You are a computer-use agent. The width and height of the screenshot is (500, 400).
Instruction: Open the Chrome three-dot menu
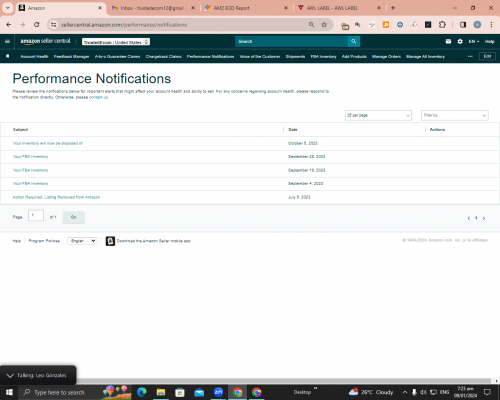(x=491, y=25)
